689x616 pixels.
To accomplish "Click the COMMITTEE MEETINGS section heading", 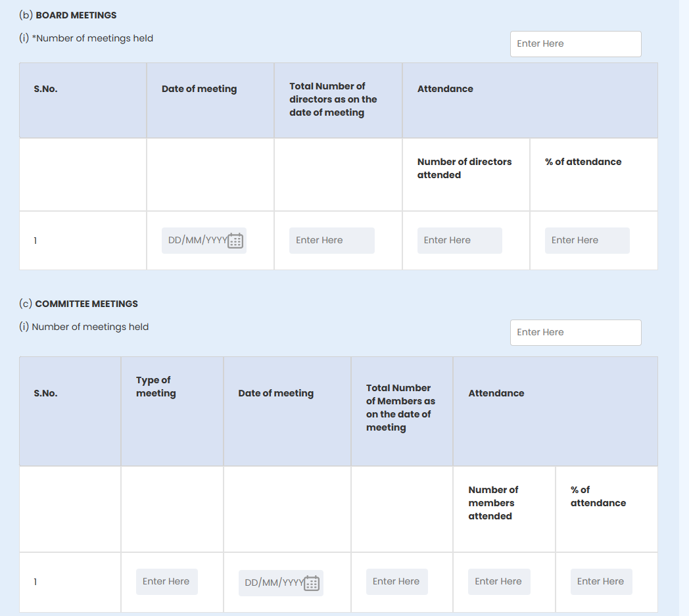I will (x=86, y=304).
